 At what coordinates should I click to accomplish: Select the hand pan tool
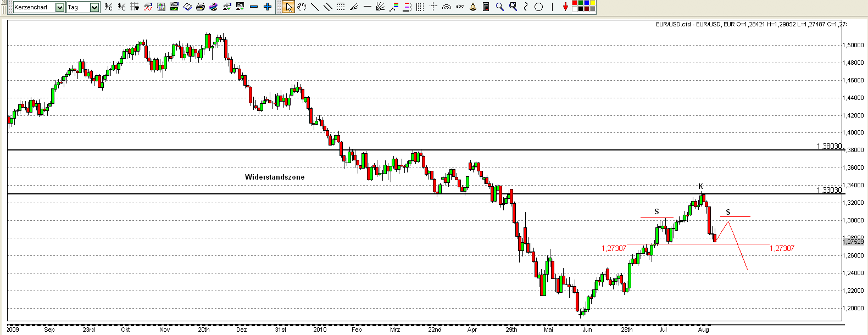[302, 7]
